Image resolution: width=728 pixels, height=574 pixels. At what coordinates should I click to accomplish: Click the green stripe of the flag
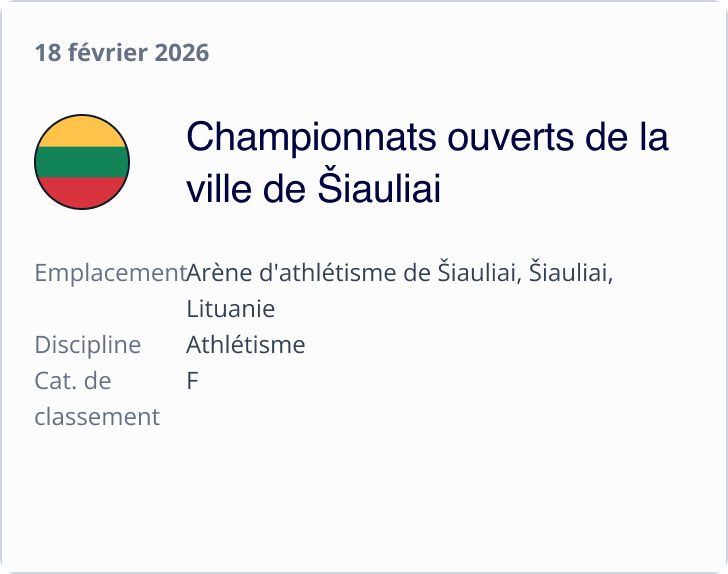[x=82, y=162]
